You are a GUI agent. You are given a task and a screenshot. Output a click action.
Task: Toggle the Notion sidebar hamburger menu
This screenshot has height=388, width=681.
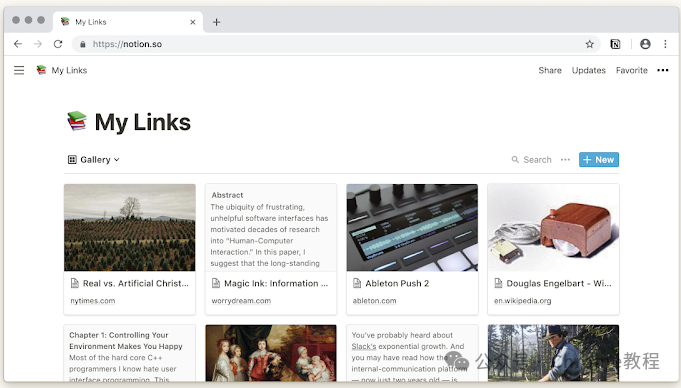19,70
